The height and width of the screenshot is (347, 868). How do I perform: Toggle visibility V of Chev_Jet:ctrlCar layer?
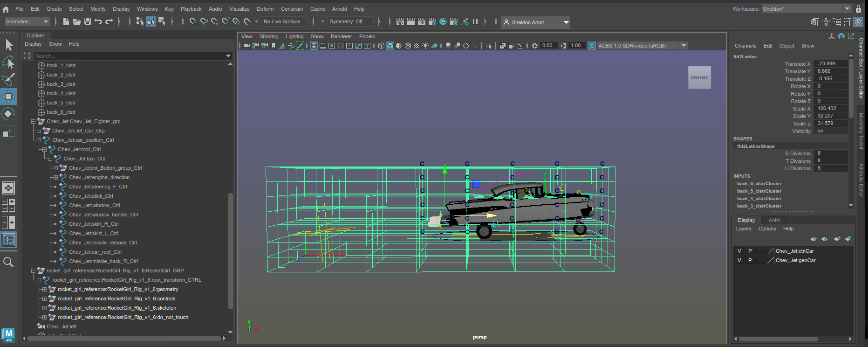(x=739, y=251)
